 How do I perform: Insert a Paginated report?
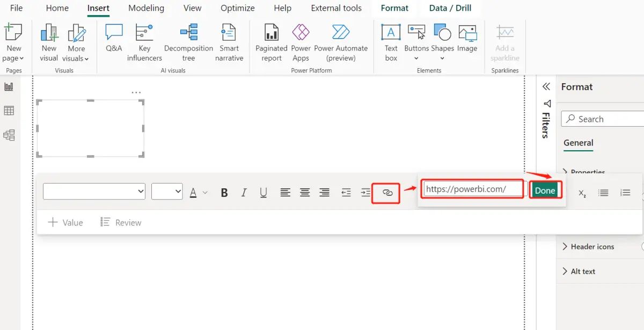click(x=272, y=43)
